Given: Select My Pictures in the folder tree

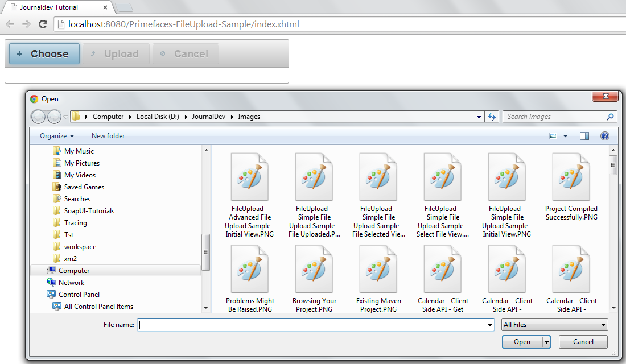Looking at the screenshot, I should 82,163.
